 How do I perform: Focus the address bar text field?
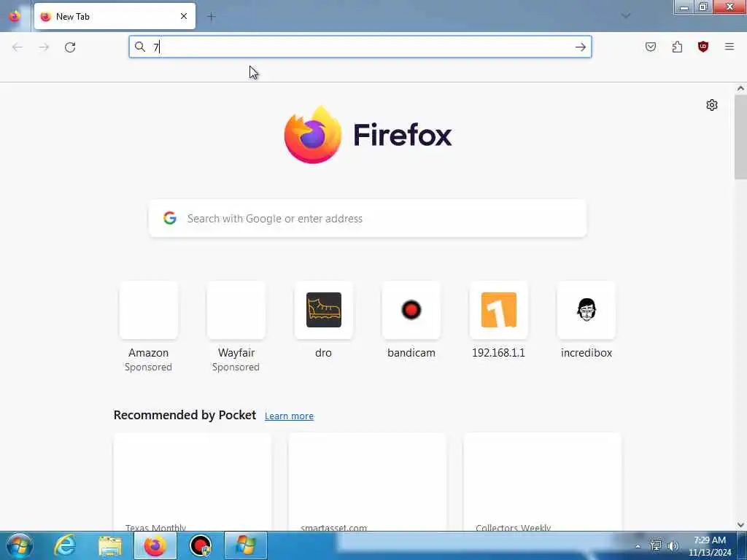point(360,47)
